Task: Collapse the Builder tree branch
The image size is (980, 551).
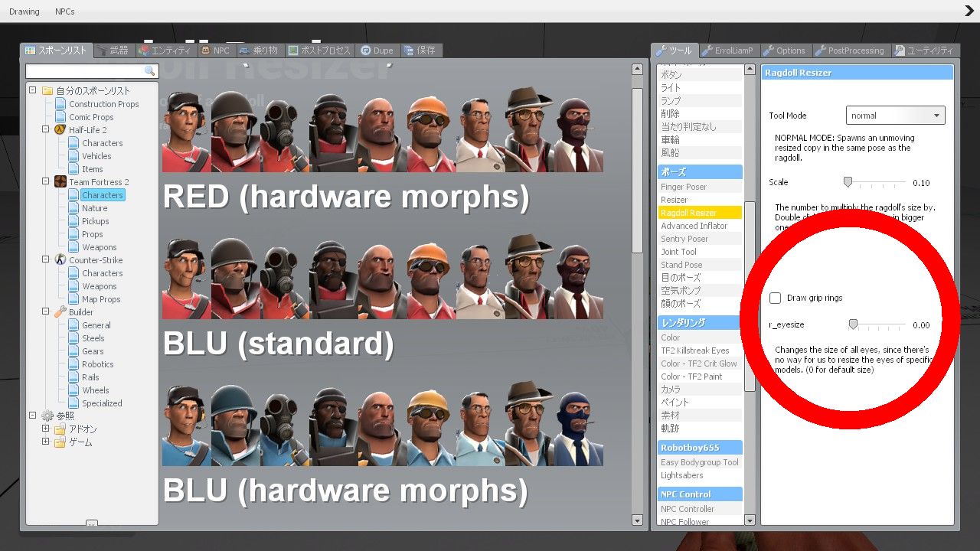Action: [46, 311]
